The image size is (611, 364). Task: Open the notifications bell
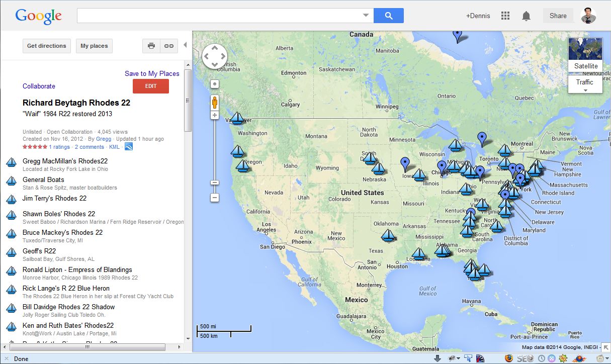[526, 16]
